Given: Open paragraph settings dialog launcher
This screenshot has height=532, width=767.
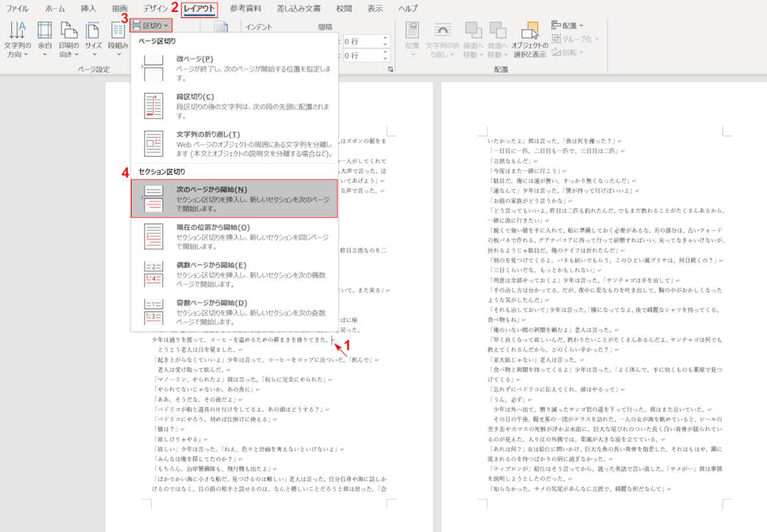Looking at the screenshot, I should pyautogui.click(x=390, y=70).
